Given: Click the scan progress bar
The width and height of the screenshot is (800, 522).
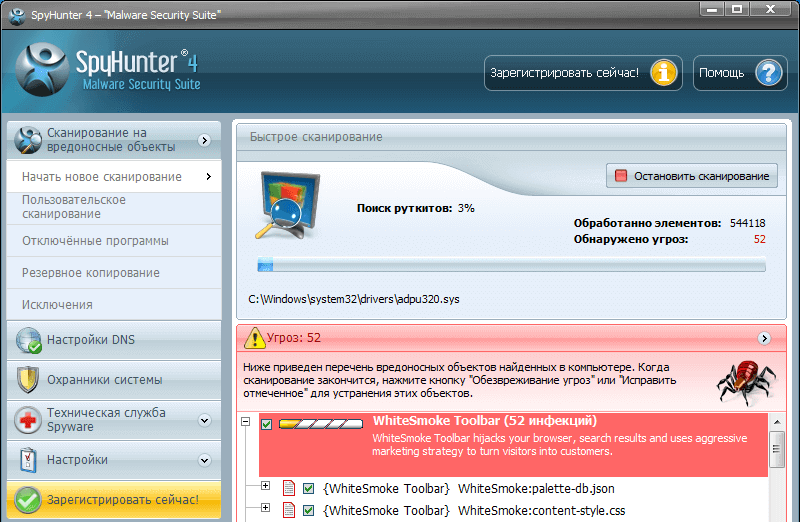Looking at the screenshot, I should (511, 264).
